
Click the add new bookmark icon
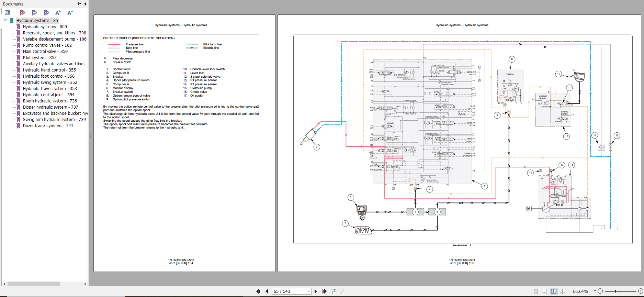(34, 13)
